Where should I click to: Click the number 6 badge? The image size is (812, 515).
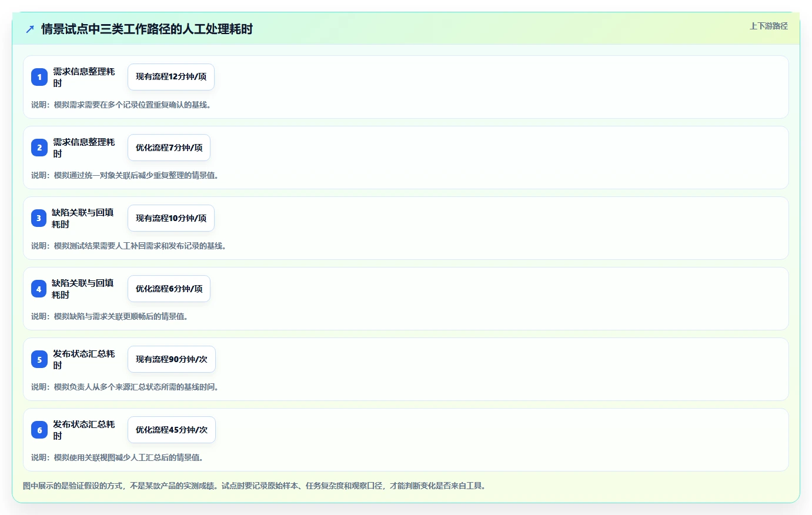(x=39, y=430)
